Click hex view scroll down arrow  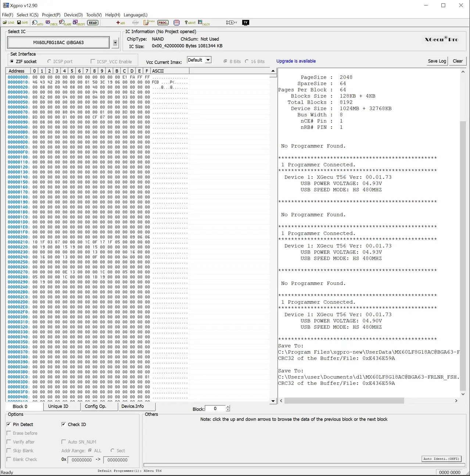click(273, 401)
